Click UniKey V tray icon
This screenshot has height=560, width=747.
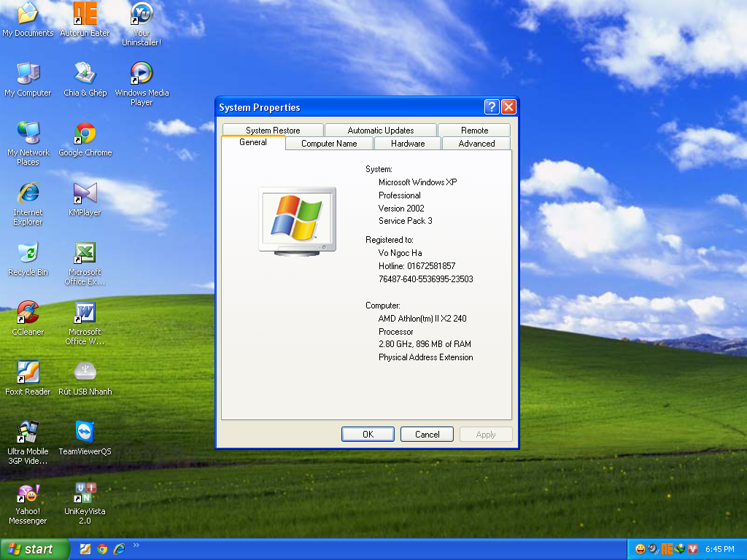tap(693, 549)
